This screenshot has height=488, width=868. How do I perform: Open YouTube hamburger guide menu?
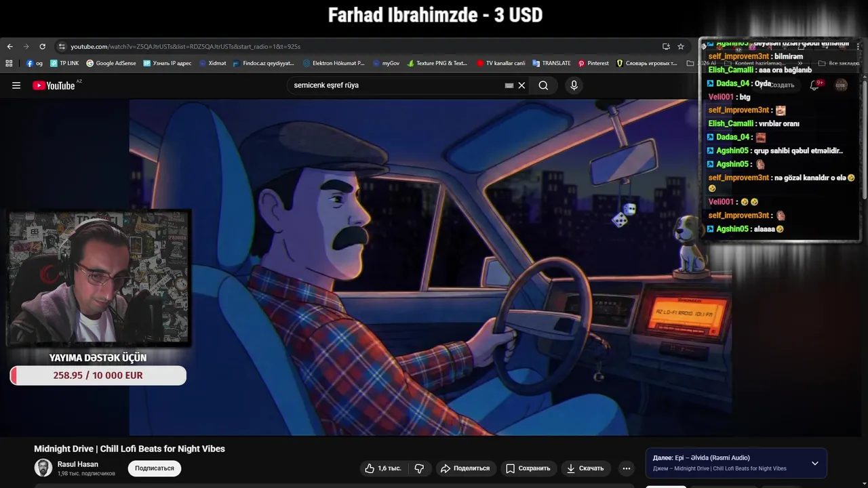16,85
